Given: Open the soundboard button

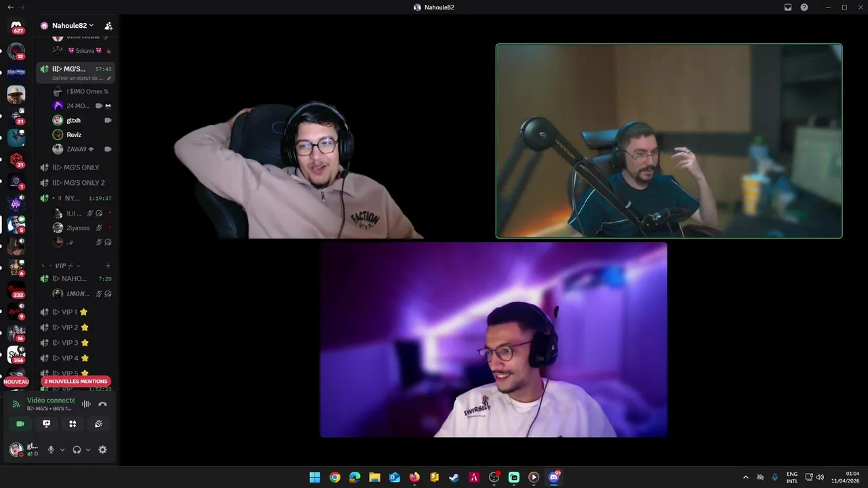Looking at the screenshot, I should (x=98, y=424).
